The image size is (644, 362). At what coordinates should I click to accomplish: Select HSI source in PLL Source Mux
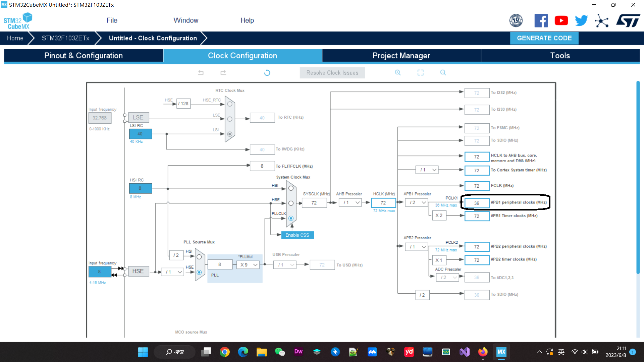point(199,257)
